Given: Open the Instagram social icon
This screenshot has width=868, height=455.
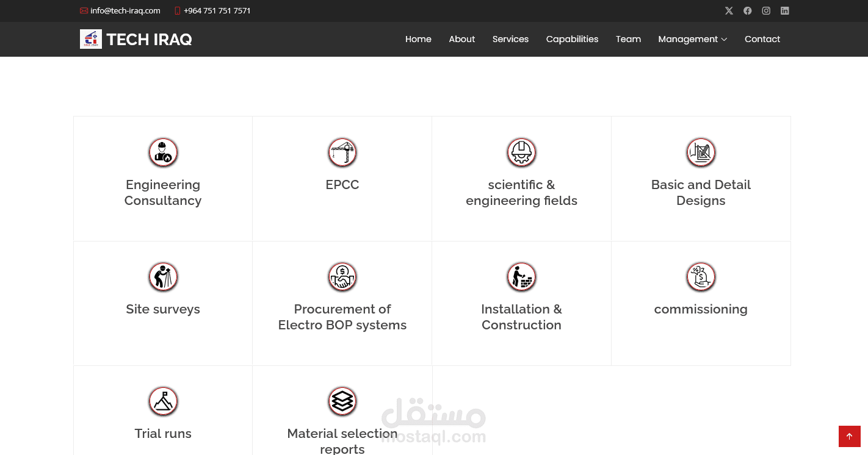Looking at the screenshot, I should click(x=766, y=11).
